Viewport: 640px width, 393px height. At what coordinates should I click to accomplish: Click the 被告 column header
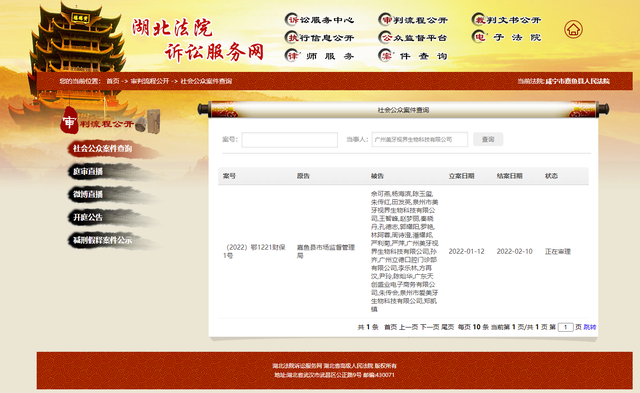pyautogui.click(x=377, y=176)
